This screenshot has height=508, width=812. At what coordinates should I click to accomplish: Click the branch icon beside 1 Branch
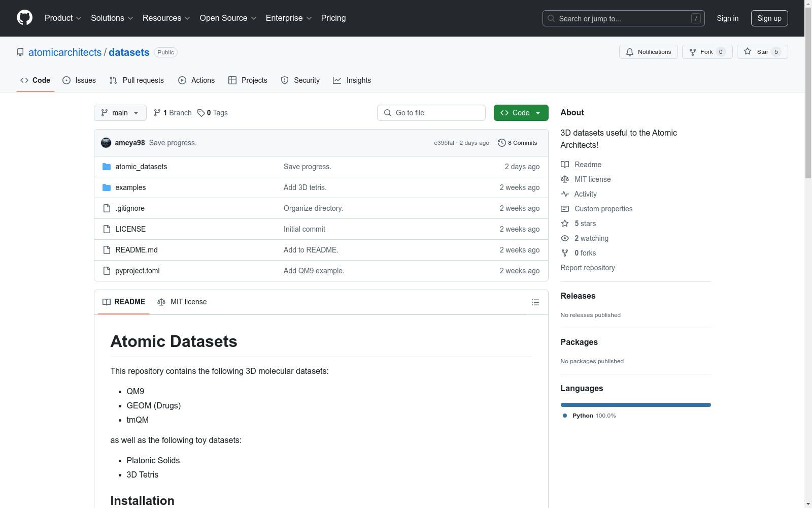[157, 113]
